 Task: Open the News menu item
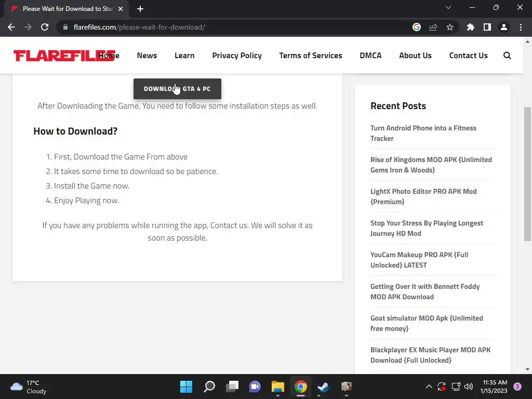[x=147, y=55]
